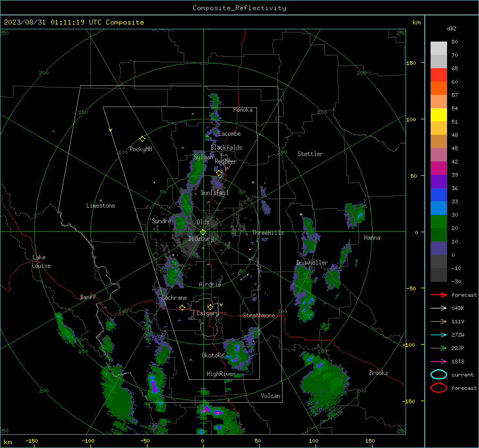Click the -150 km bottom axis label
The image size is (479, 448).
31,441
